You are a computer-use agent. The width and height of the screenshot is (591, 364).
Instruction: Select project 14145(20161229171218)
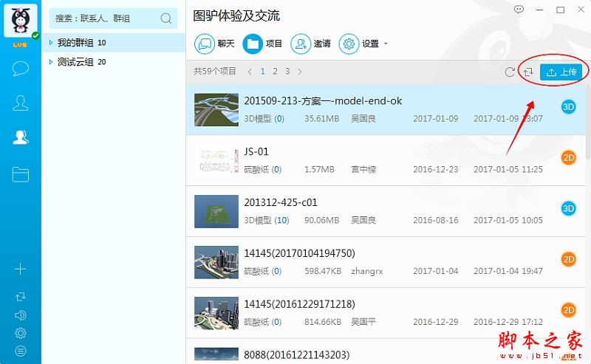click(x=300, y=304)
